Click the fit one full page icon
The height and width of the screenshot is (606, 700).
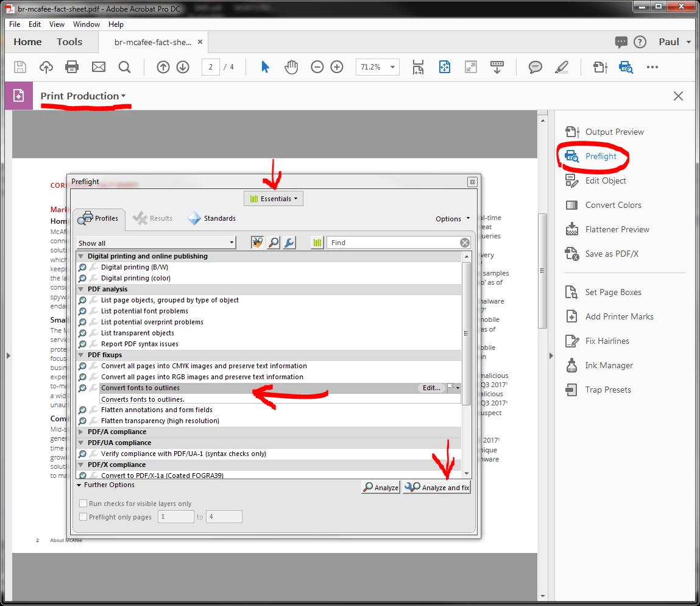445,67
